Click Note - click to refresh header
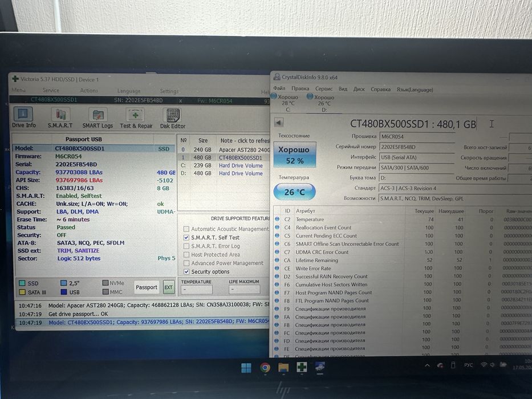Image resolution: width=532 pixels, height=399 pixels. pos(244,140)
